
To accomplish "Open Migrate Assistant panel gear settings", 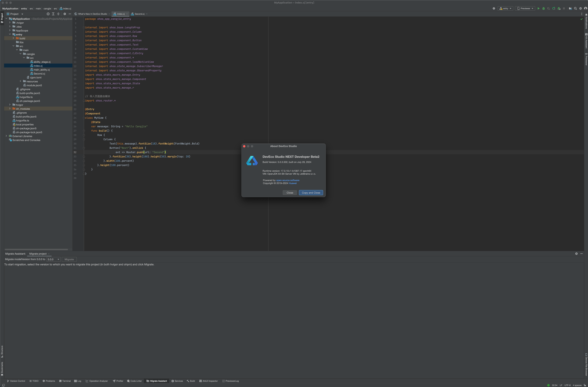I will click(576, 254).
